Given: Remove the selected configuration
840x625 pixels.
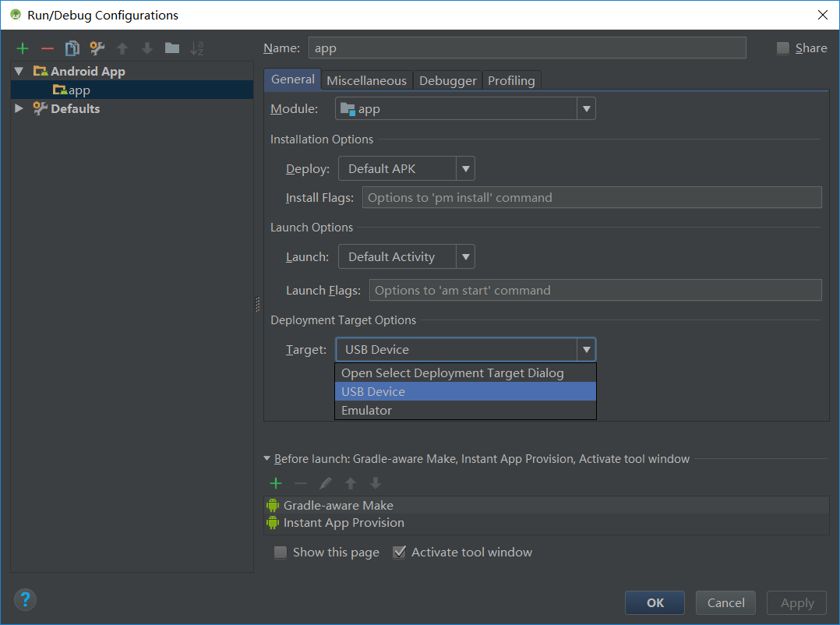Looking at the screenshot, I should click(x=47, y=49).
